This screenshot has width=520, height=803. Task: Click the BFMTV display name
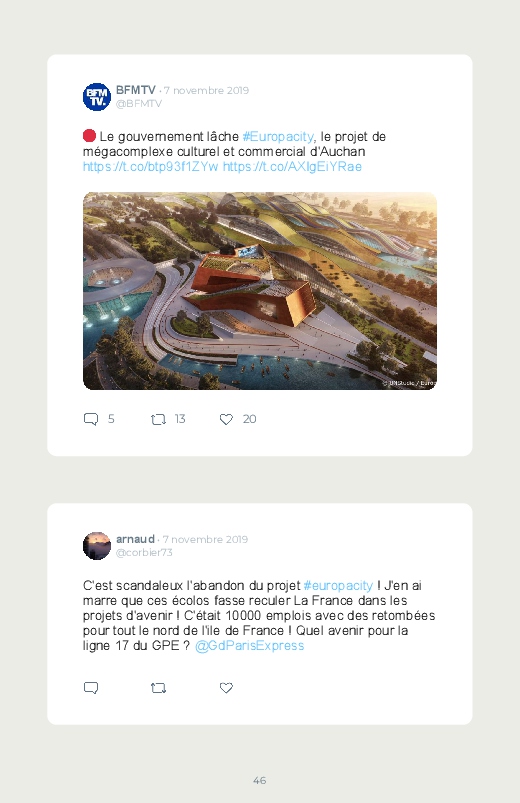pyautogui.click(x=136, y=90)
